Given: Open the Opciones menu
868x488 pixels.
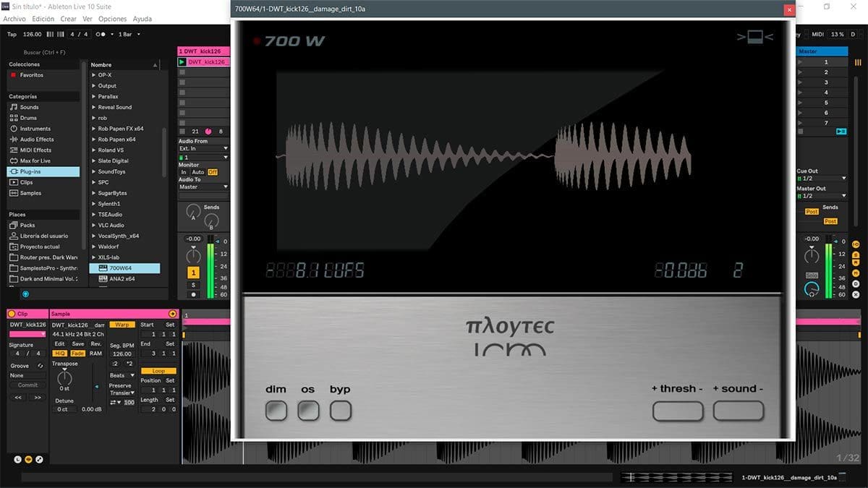Looking at the screenshot, I should pos(112,19).
